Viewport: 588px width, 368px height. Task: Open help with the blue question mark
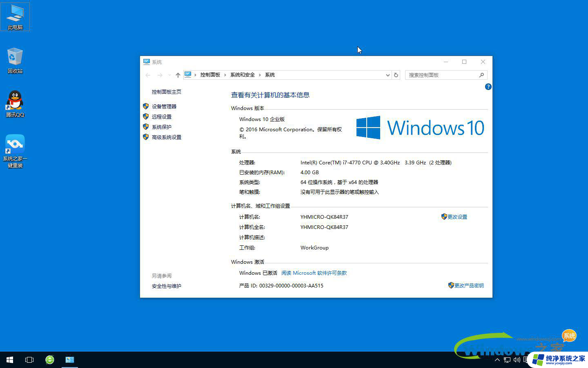point(488,87)
